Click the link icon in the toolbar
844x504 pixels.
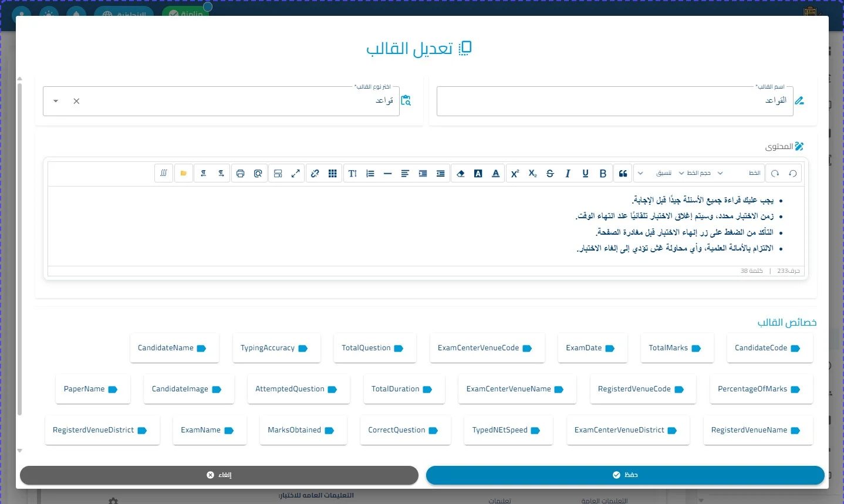[x=315, y=173]
